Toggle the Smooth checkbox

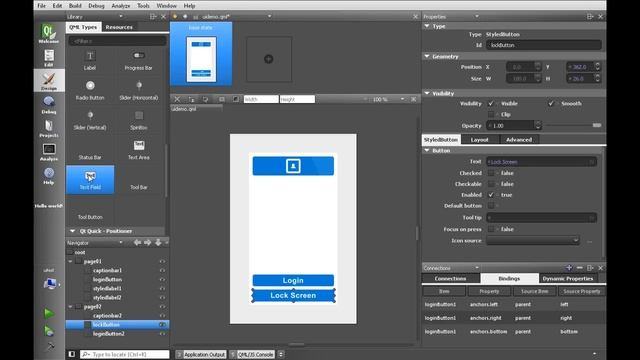pos(551,104)
